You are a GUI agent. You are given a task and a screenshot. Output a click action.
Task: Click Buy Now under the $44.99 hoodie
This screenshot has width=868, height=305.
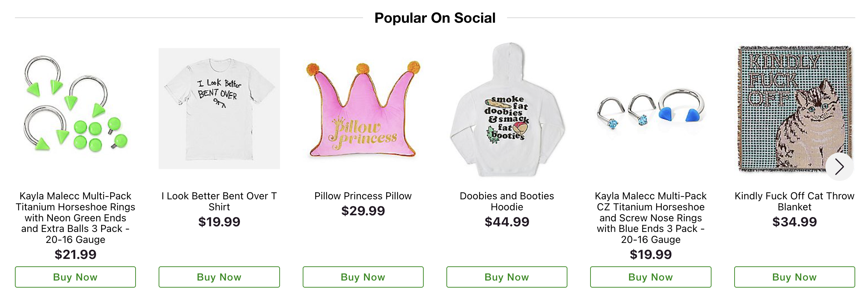(x=507, y=277)
